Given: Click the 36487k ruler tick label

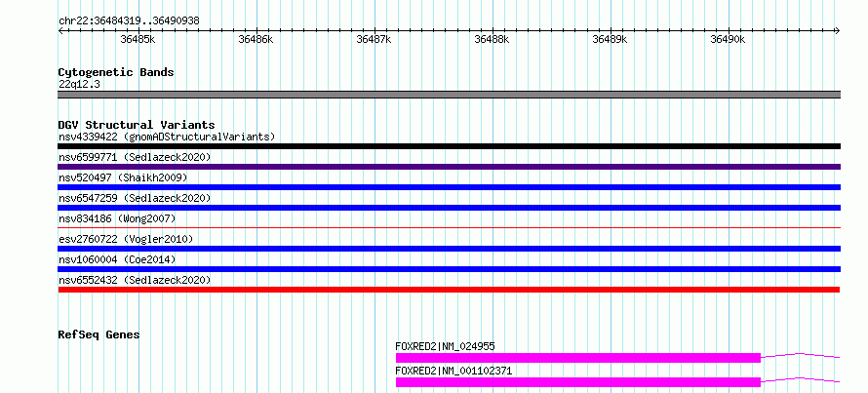Looking at the screenshot, I should 374,39.
